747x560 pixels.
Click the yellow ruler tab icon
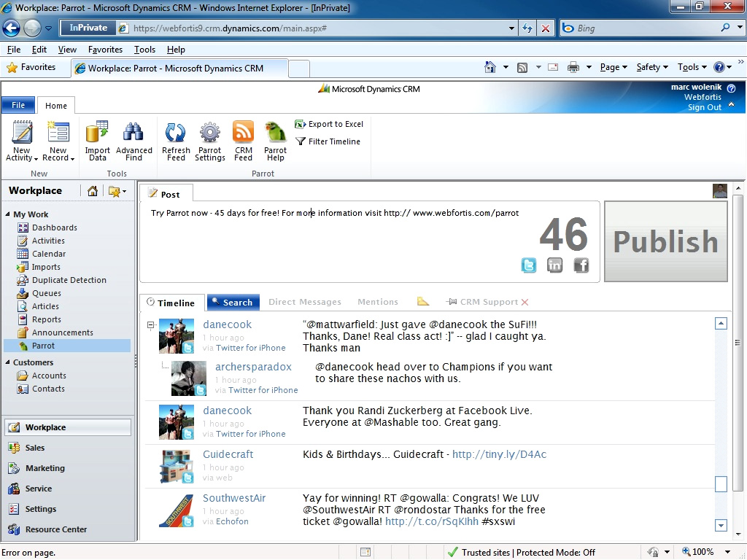click(x=423, y=301)
